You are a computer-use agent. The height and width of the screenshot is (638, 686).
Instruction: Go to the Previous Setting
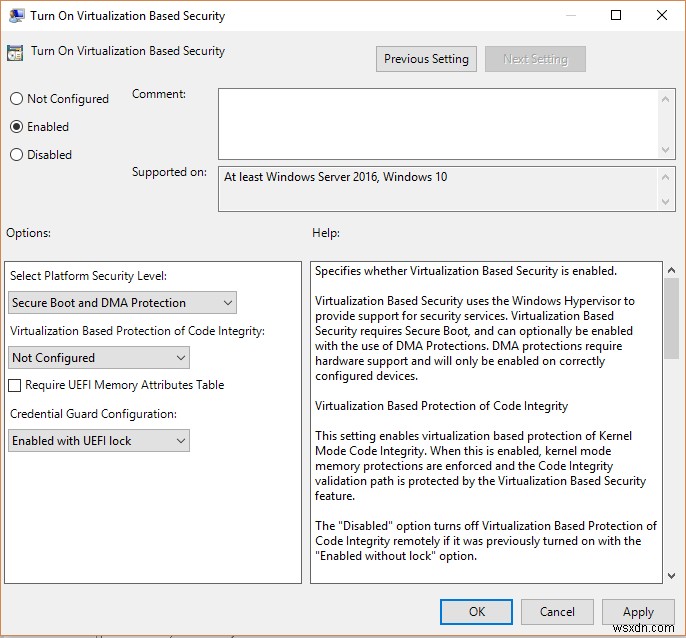[x=426, y=59]
